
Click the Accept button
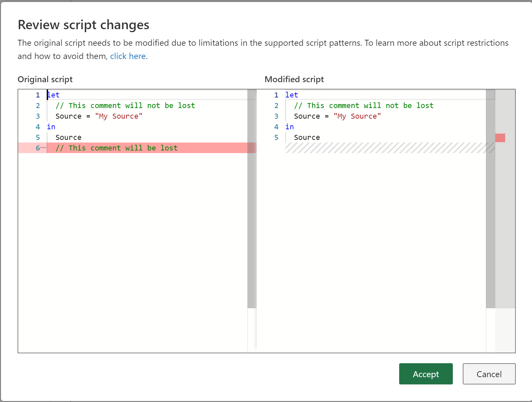pyautogui.click(x=426, y=374)
